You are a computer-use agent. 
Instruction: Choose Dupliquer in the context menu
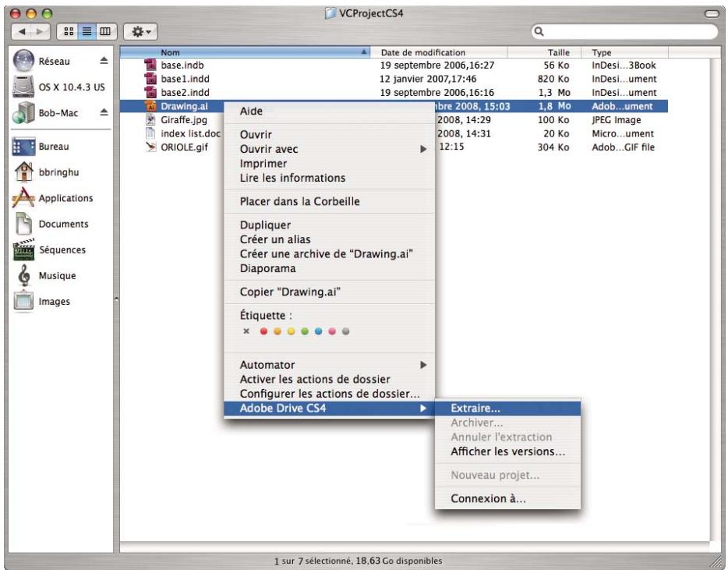[x=329, y=225]
